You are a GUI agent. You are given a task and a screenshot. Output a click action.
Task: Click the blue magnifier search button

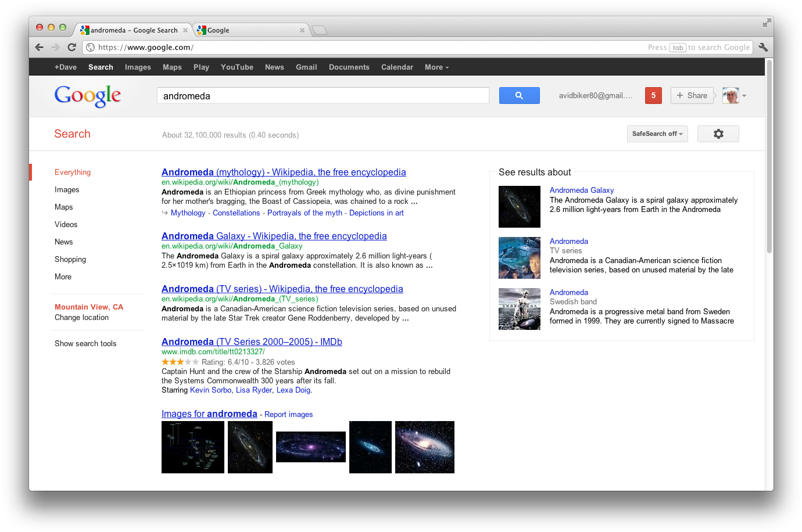pyautogui.click(x=519, y=96)
